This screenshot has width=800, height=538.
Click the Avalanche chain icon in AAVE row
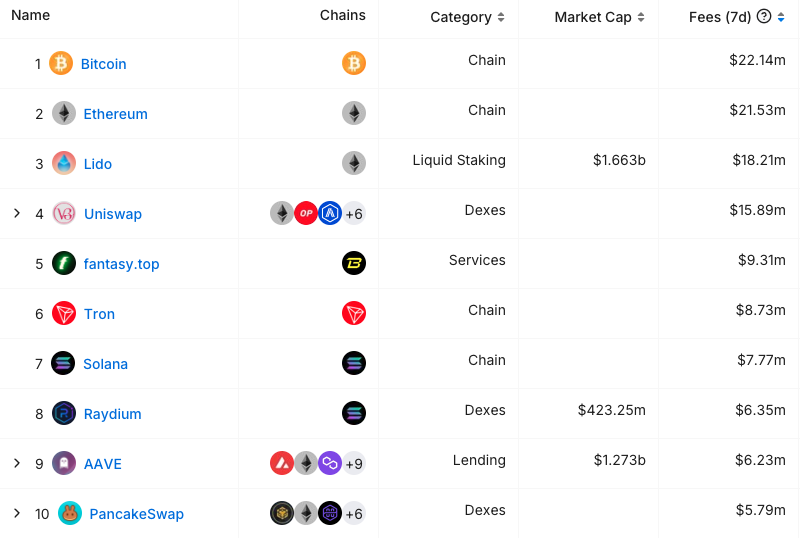point(282,463)
